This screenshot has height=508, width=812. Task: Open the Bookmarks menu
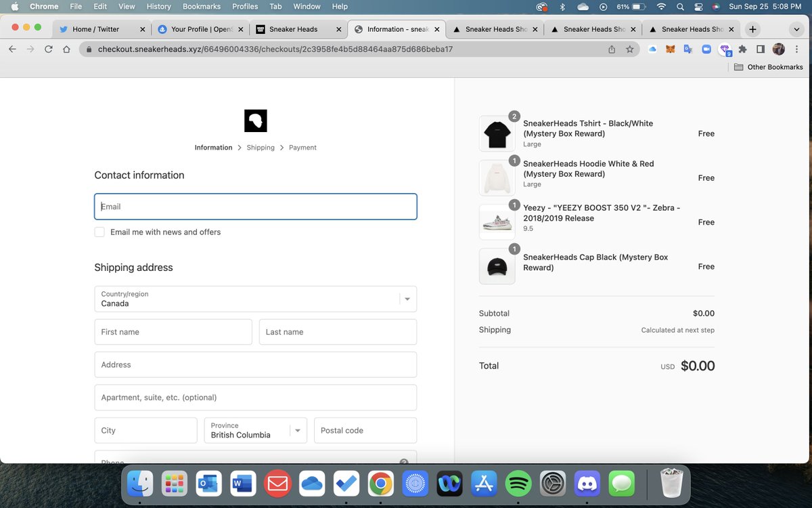coord(202,7)
